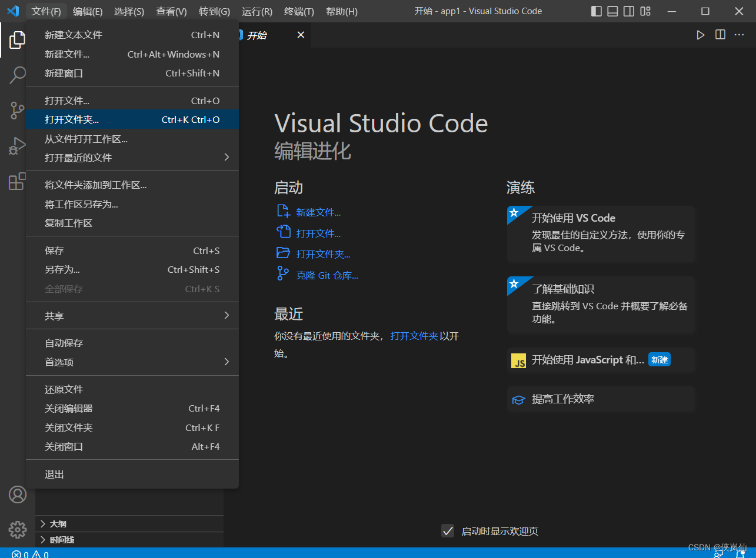Screen dimensions: 756x558
Task: Open the Source Control view icon
Action: 17,110
